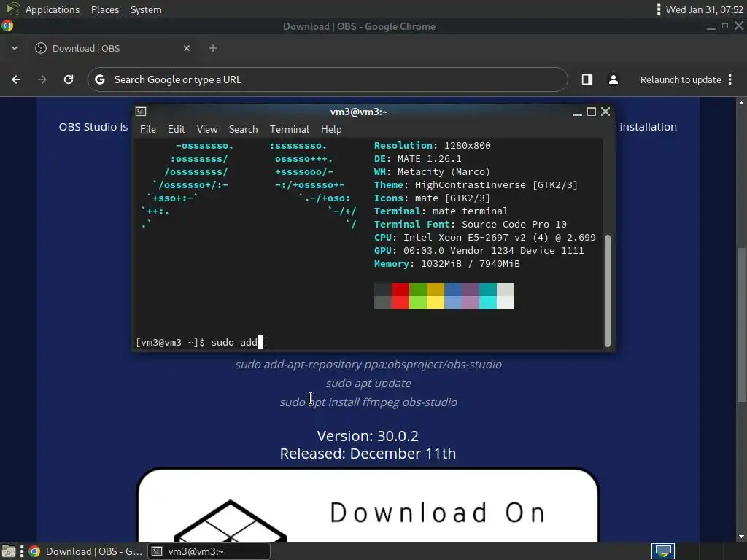This screenshot has height=560, width=747.
Task: Click the top panel three-dot handle
Action: click(659, 9)
